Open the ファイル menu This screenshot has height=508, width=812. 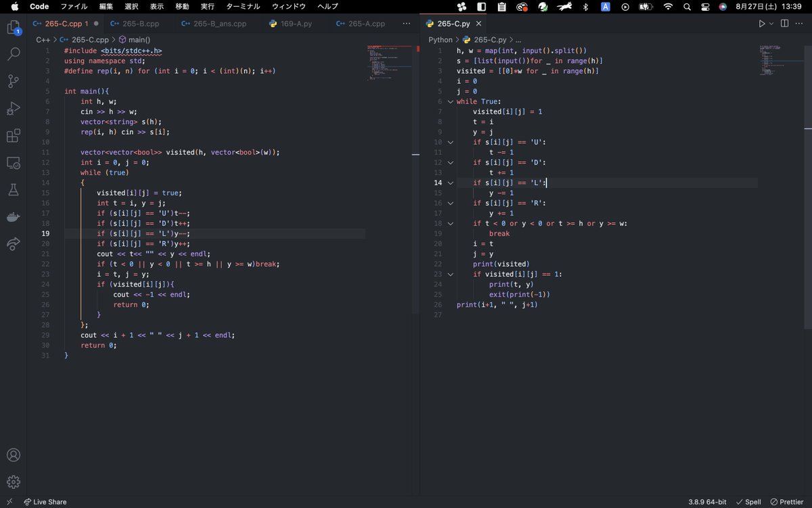(x=74, y=6)
